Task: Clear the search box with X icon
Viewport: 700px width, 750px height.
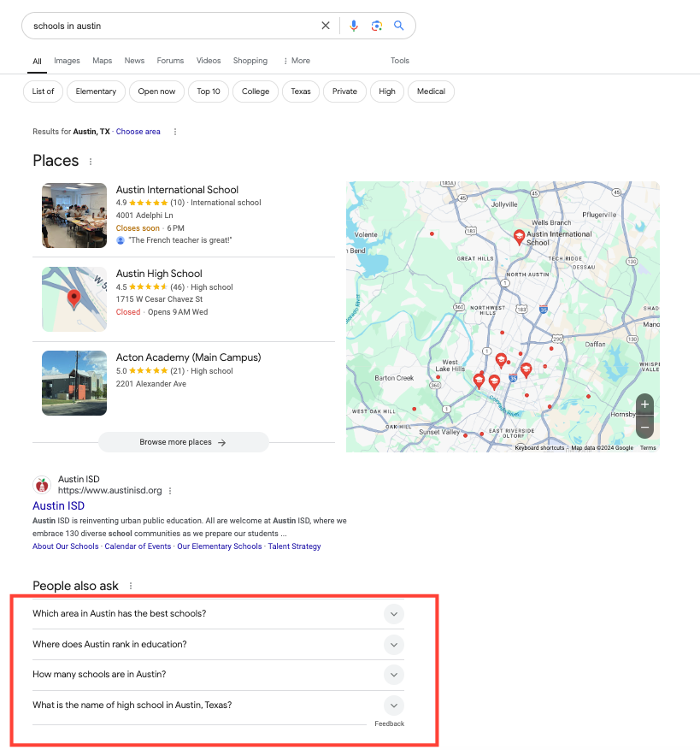Action: pos(325,26)
